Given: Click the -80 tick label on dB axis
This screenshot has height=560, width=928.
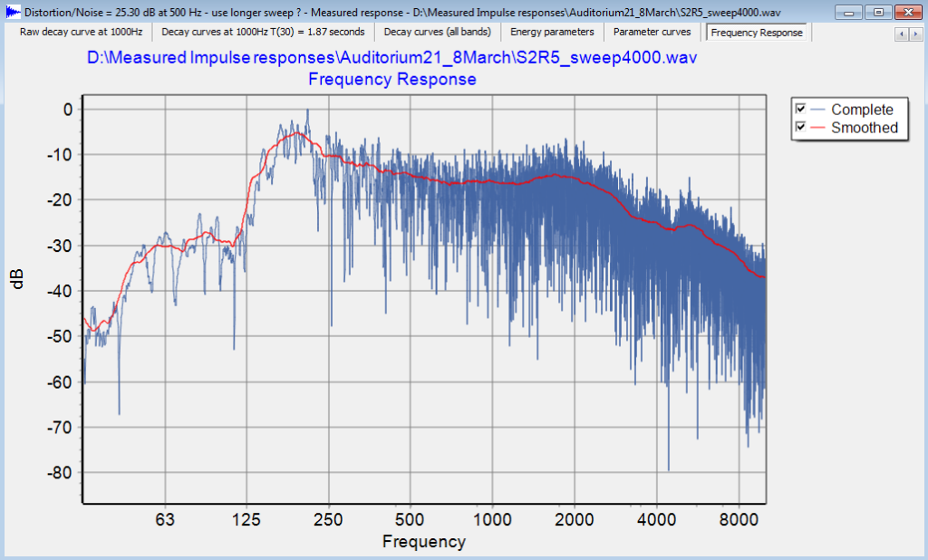Looking at the screenshot, I should click(x=60, y=473).
